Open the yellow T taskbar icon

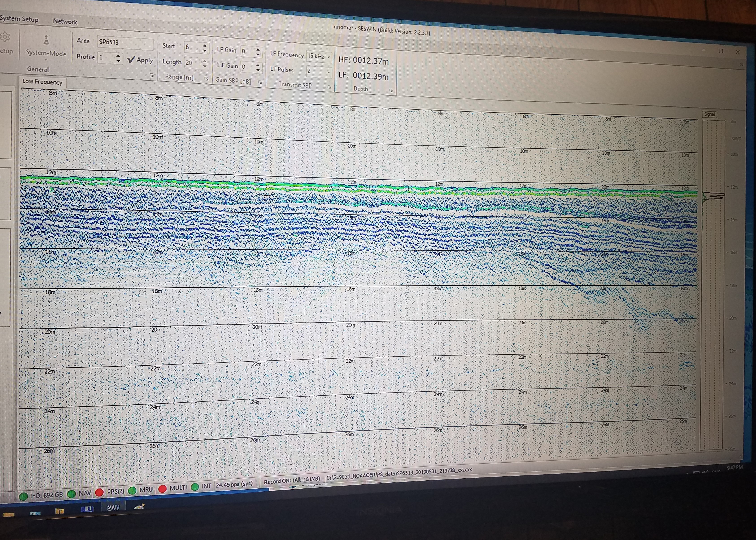59,511
